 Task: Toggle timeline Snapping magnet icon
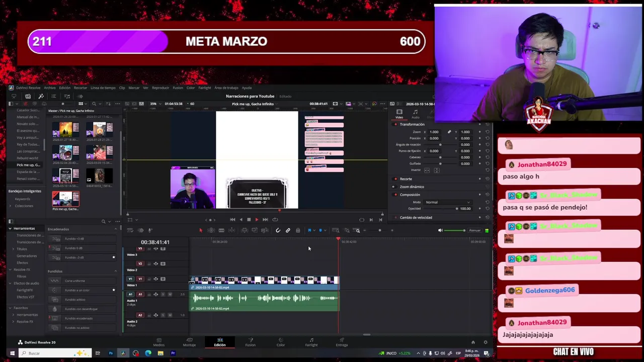pos(278,230)
